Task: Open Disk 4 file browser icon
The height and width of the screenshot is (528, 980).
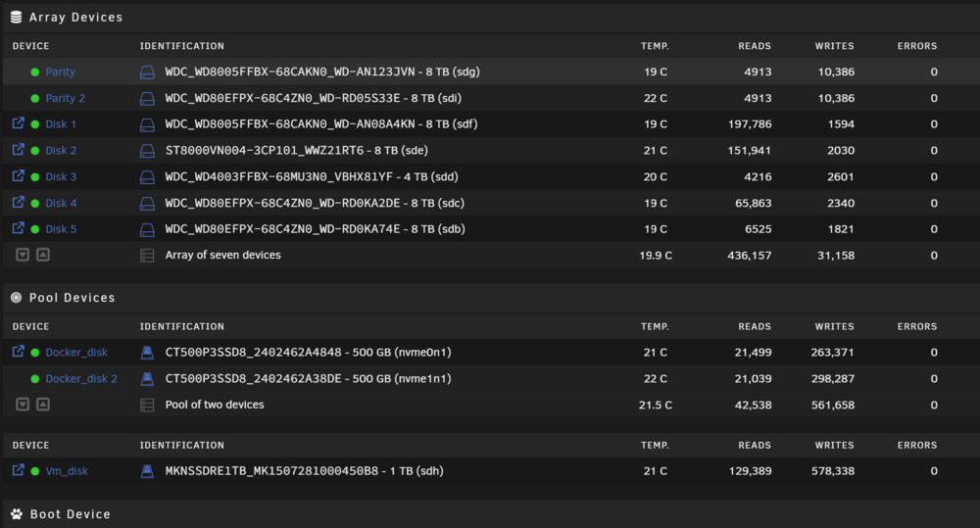Action: click(x=18, y=202)
